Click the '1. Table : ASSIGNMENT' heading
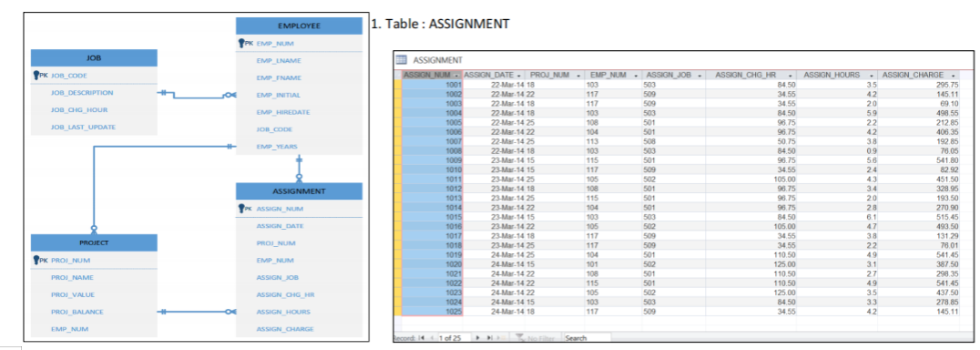 [x=440, y=25]
